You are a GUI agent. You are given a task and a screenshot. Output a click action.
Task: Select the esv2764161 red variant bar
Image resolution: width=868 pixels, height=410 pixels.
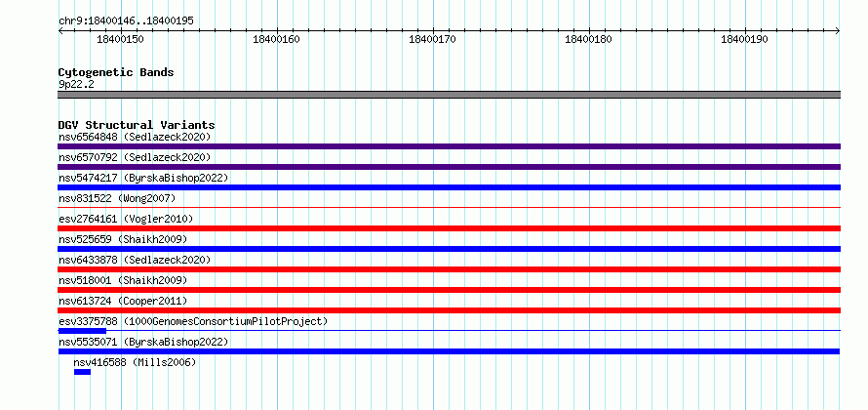[x=449, y=228]
